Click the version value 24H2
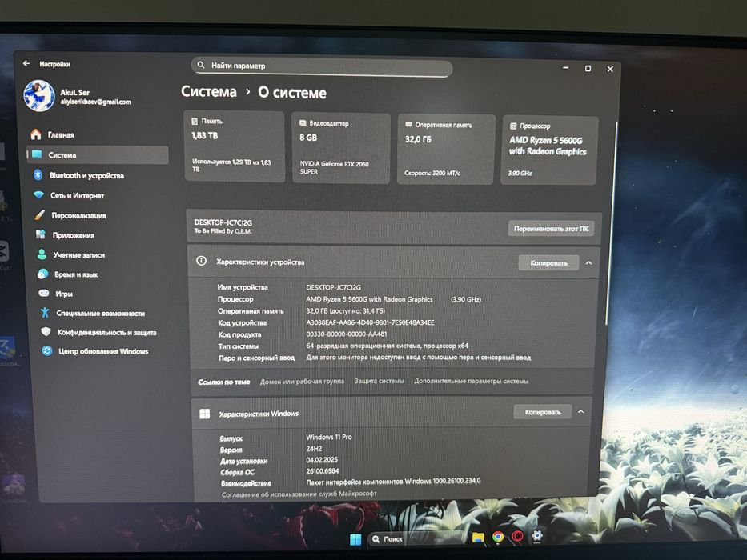747x560 pixels. click(314, 449)
